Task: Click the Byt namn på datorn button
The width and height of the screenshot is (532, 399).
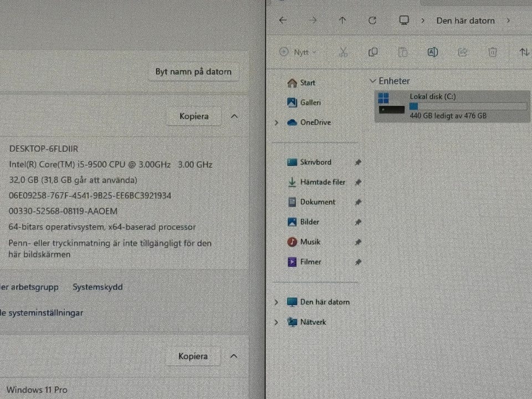Action: coord(193,72)
